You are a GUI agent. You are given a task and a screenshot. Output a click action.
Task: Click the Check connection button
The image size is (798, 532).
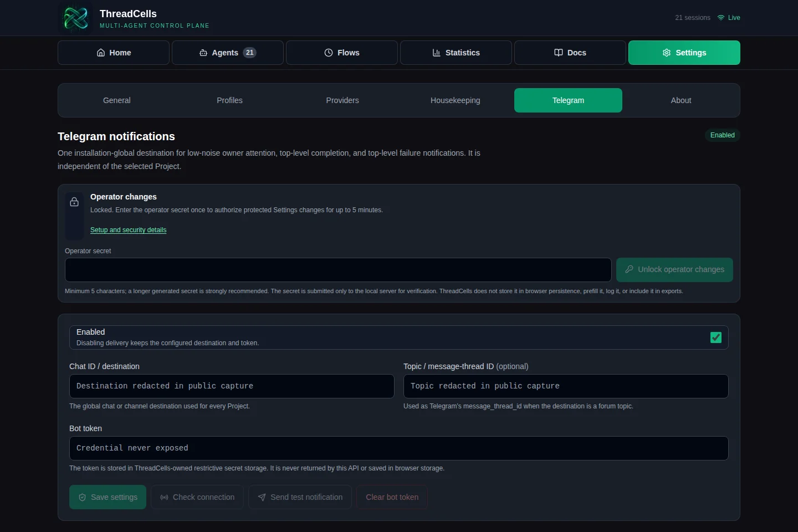tap(197, 497)
